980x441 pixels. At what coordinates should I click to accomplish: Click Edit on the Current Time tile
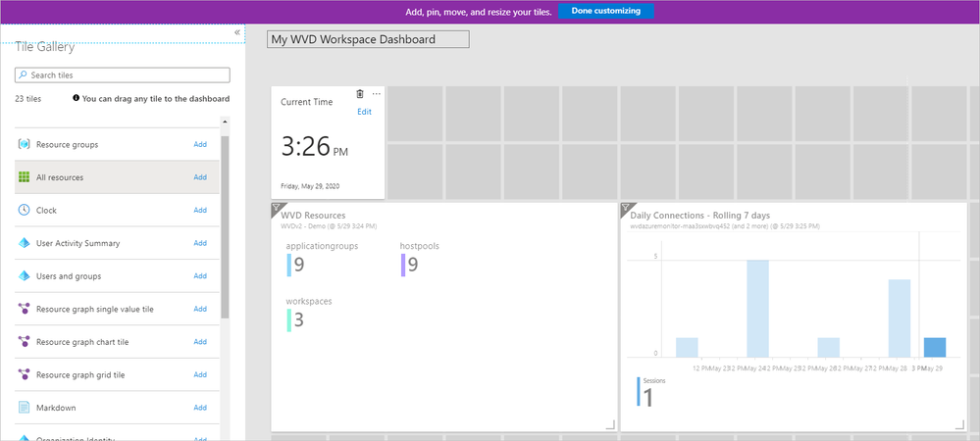point(364,112)
